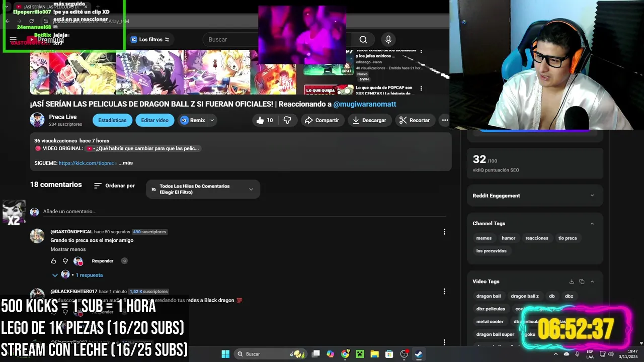Image resolution: width=644 pixels, height=362 pixels.
Task: Open the Los filtros vidIQ filter
Action: point(150,39)
